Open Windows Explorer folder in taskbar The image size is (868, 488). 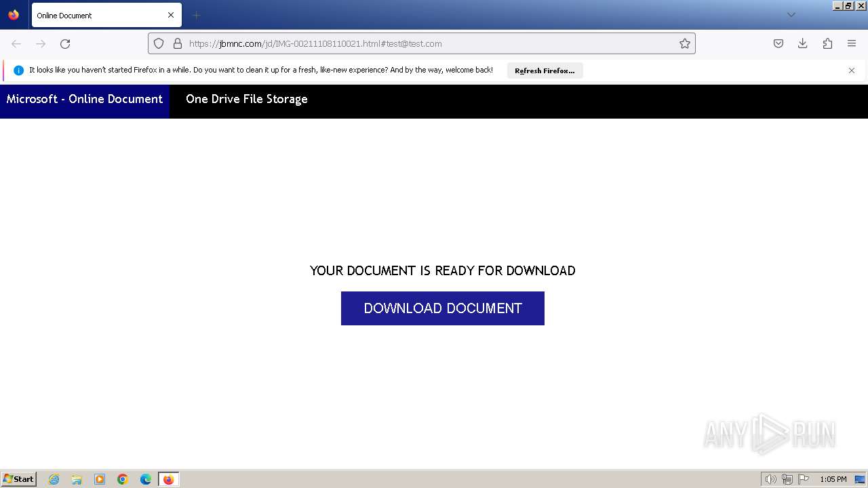click(x=77, y=479)
